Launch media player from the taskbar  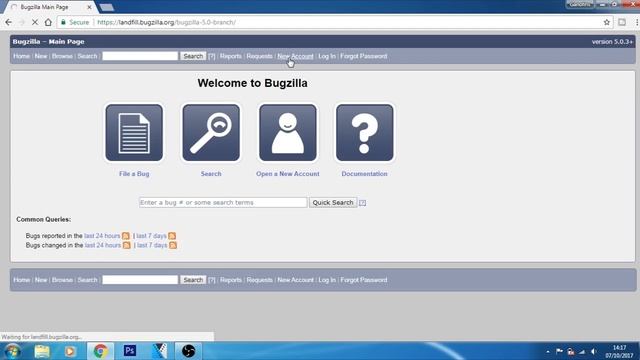(70, 351)
